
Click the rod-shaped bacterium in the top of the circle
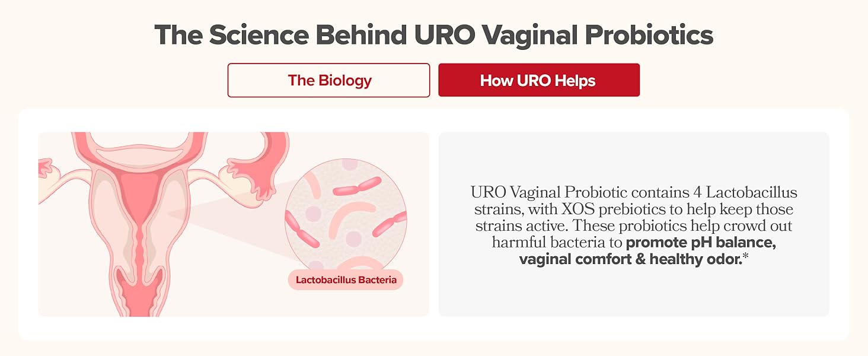pos(358,186)
